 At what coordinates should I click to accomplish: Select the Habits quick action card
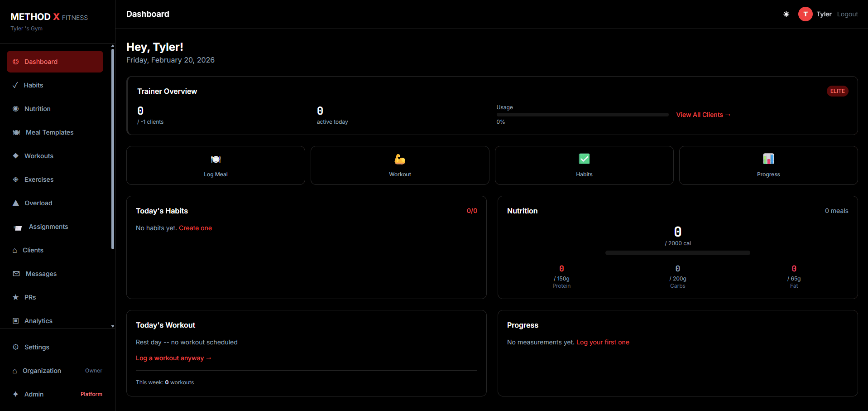(x=584, y=165)
